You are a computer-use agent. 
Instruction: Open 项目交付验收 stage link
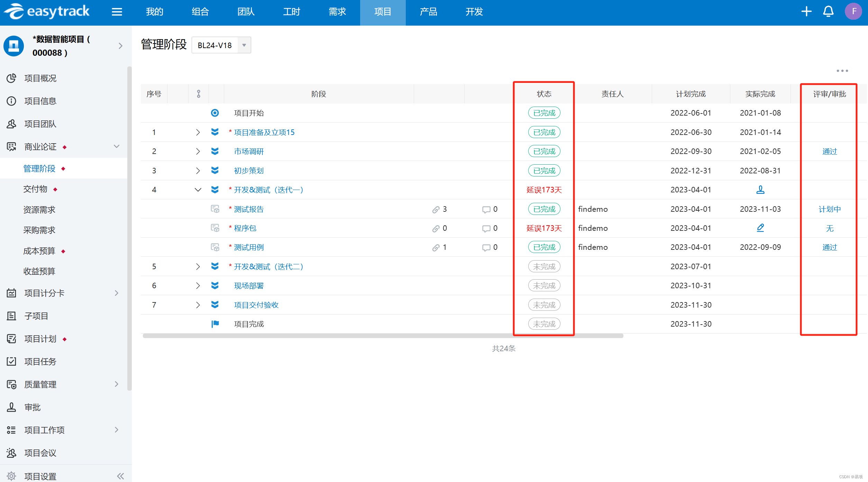point(256,305)
